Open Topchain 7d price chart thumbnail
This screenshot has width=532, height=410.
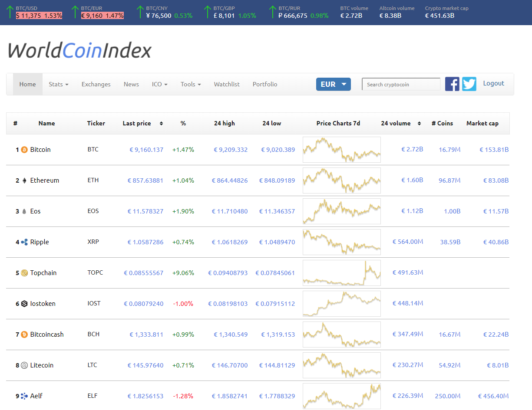(x=342, y=273)
